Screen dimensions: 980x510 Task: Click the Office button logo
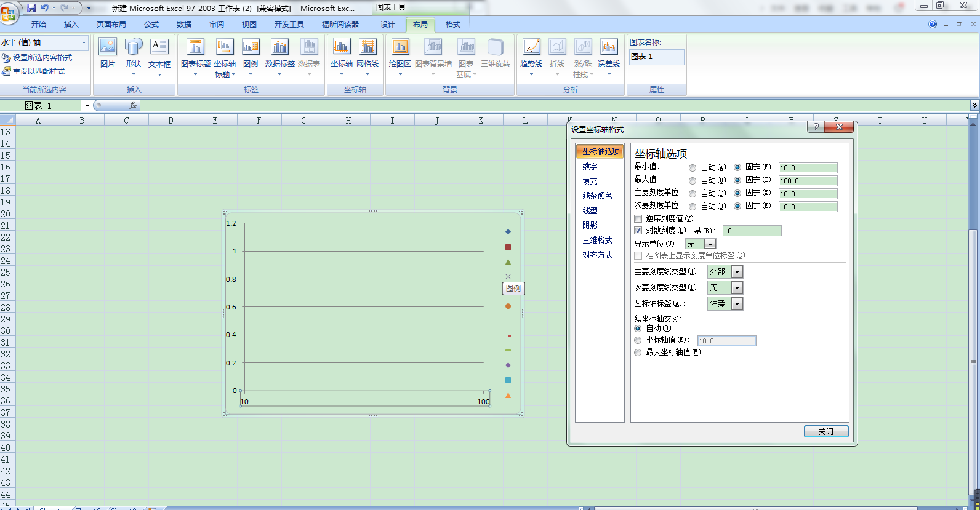click(x=9, y=12)
